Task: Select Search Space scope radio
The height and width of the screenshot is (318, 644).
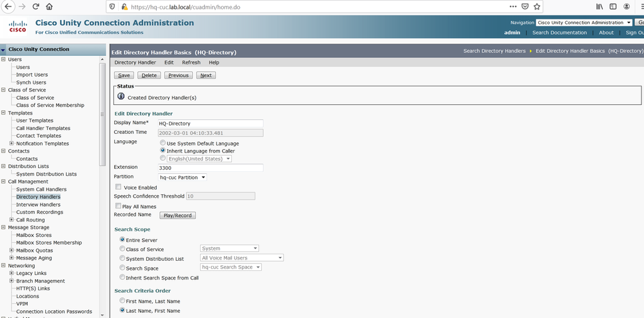Action: (122, 268)
